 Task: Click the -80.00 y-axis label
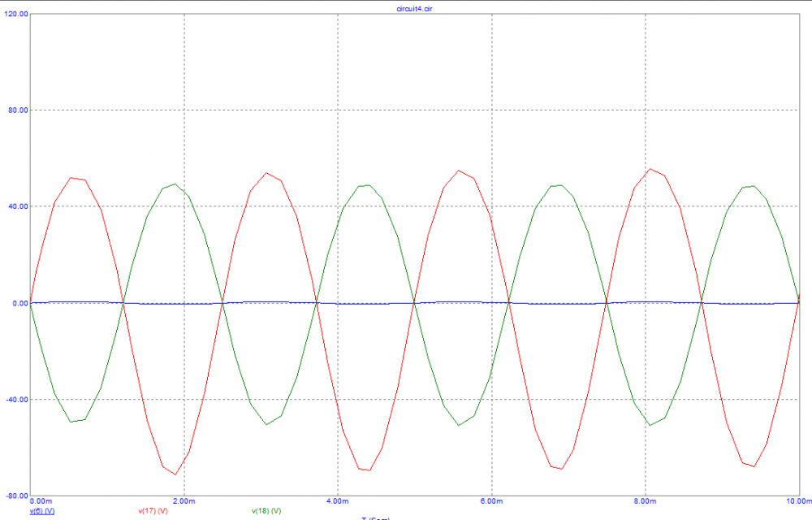click(16, 496)
